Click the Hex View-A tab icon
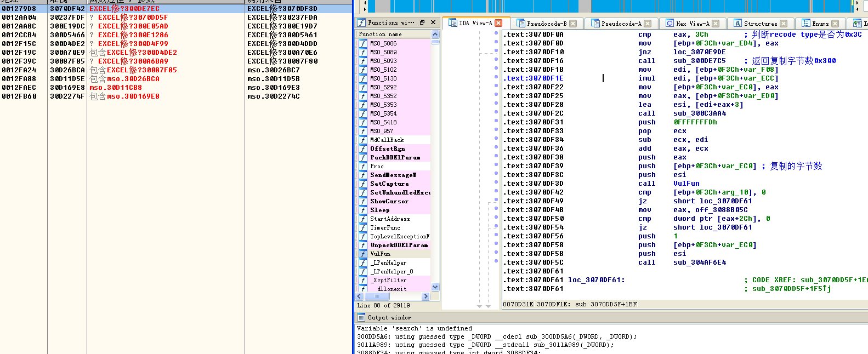 point(670,24)
